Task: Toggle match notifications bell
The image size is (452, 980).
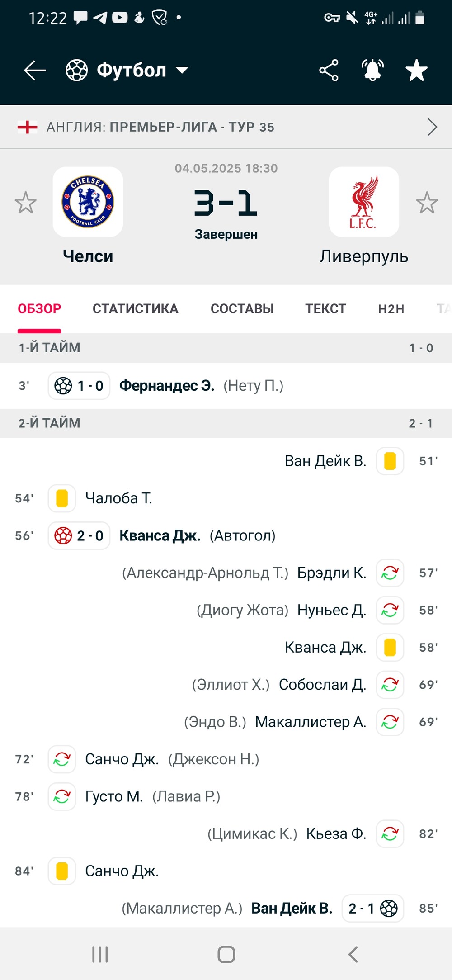Action: point(372,71)
